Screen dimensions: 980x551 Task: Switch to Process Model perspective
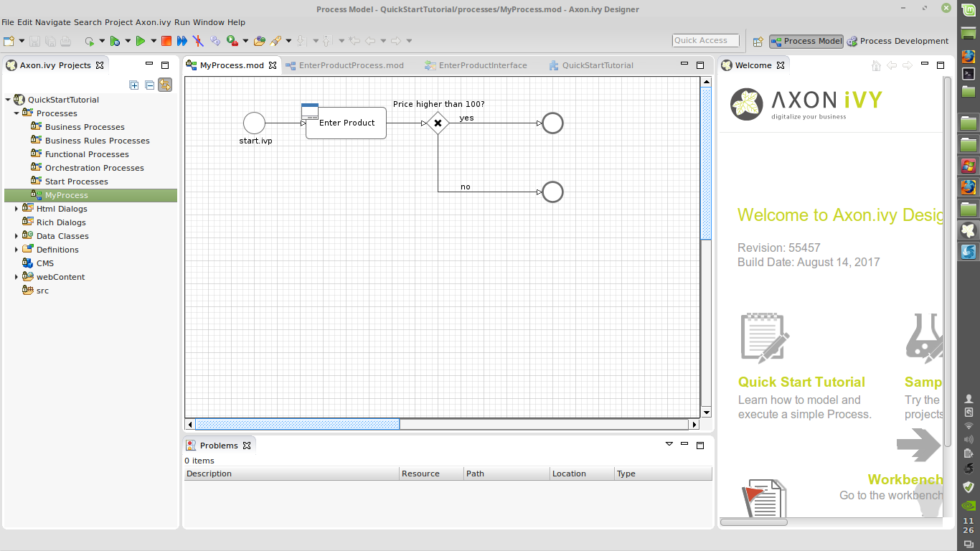(x=806, y=41)
